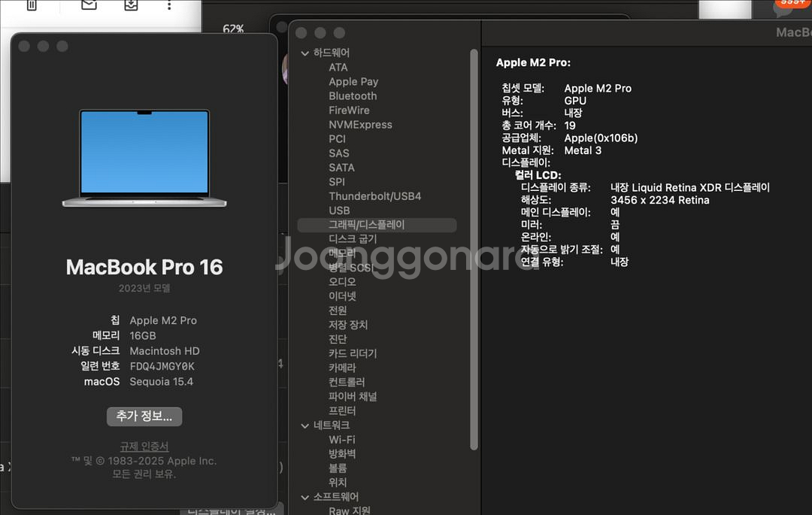Collapse the 하드웨어 section
The image size is (812, 515).
tap(305, 53)
